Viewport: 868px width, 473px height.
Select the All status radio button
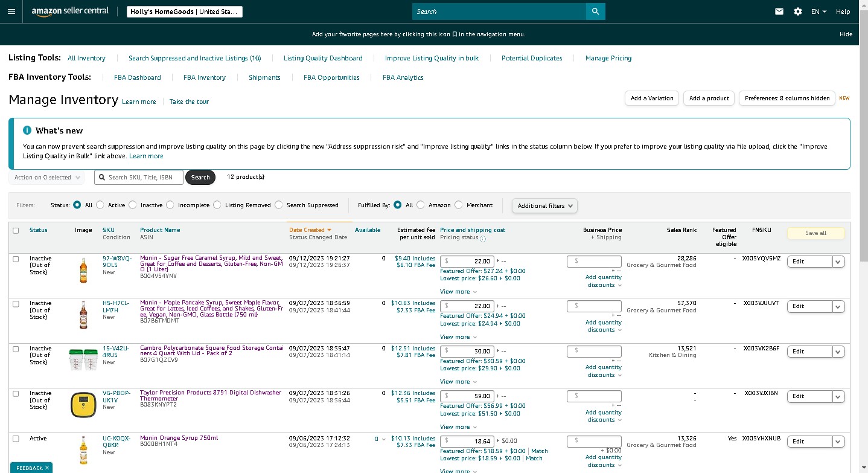click(77, 205)
